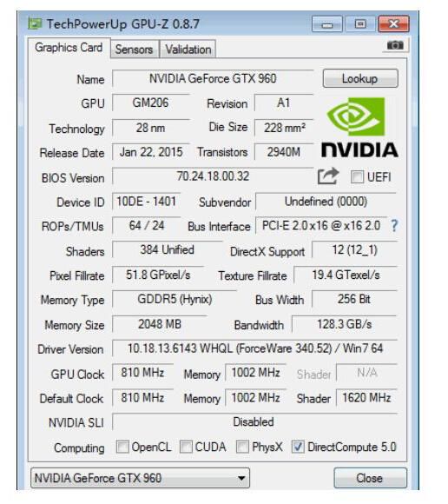
Task: Open the GPU selection dropdown
Action: (140, 478)
